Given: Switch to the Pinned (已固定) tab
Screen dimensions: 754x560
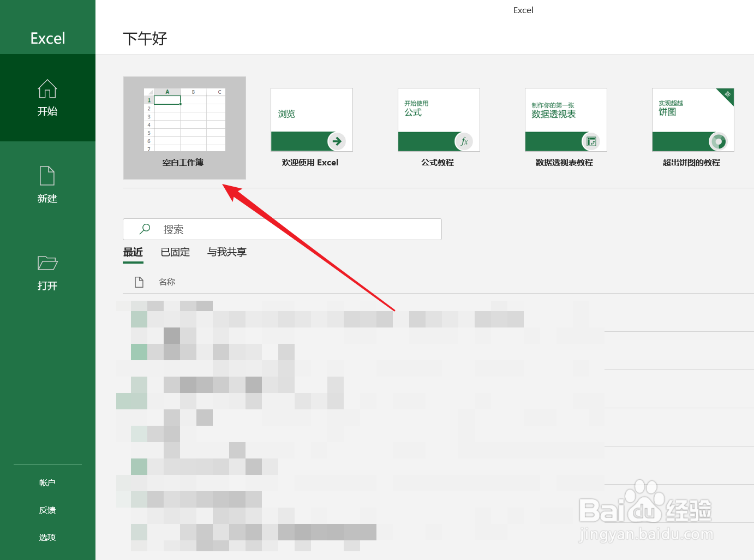Looking at the screenshot, I should (175, 252).
